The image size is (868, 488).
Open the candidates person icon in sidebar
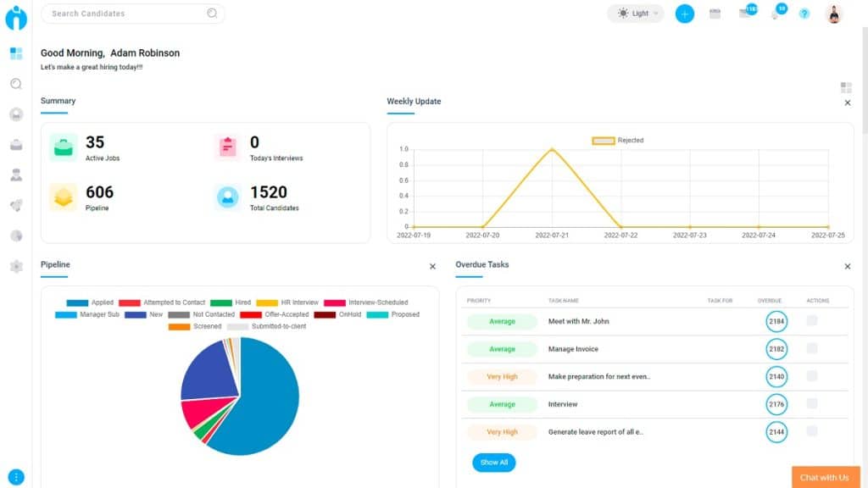(16, 175)
